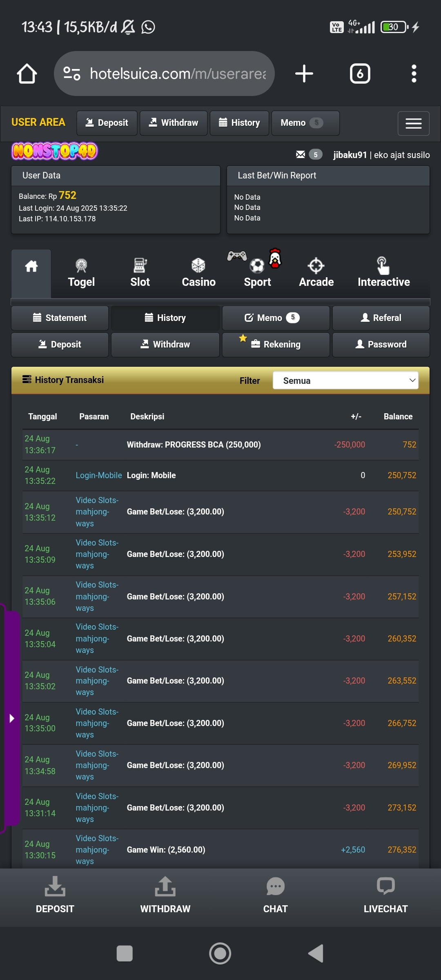Open a new browser tab
441x980 pixels.
click(x=304, y=74)
